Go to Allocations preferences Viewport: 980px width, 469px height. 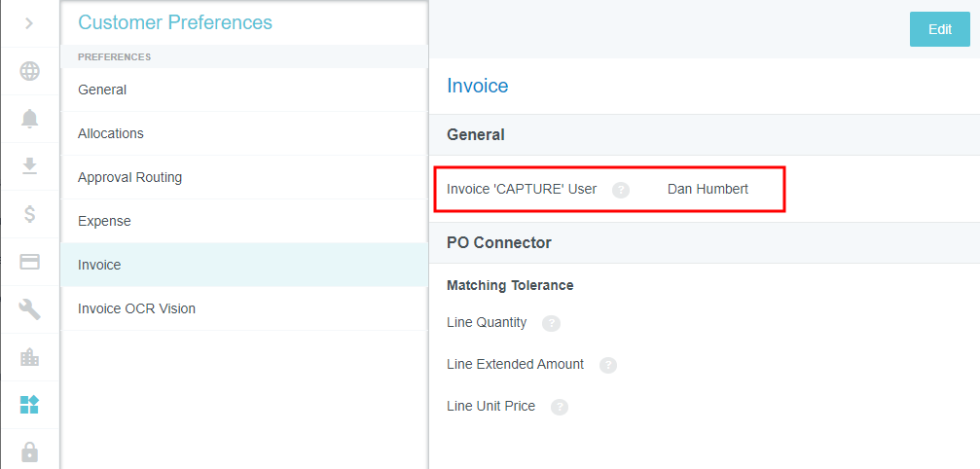click(111, 133)
